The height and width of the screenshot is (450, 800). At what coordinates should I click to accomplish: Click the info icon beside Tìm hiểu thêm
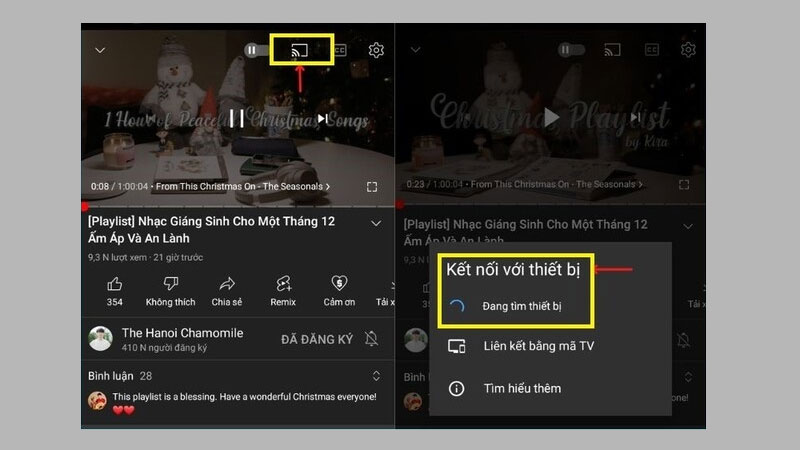456,389
